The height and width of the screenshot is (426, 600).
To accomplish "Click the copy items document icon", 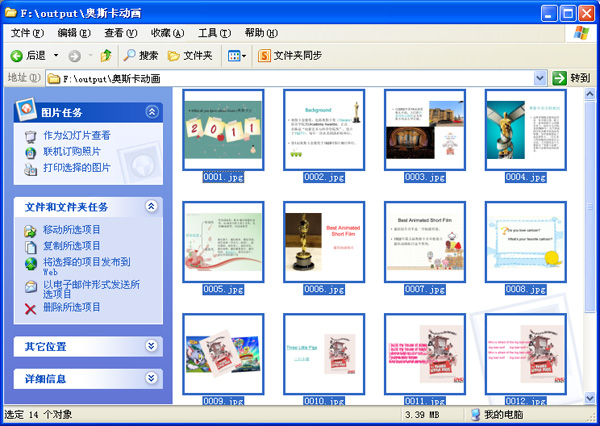I will tap(30, 247).
